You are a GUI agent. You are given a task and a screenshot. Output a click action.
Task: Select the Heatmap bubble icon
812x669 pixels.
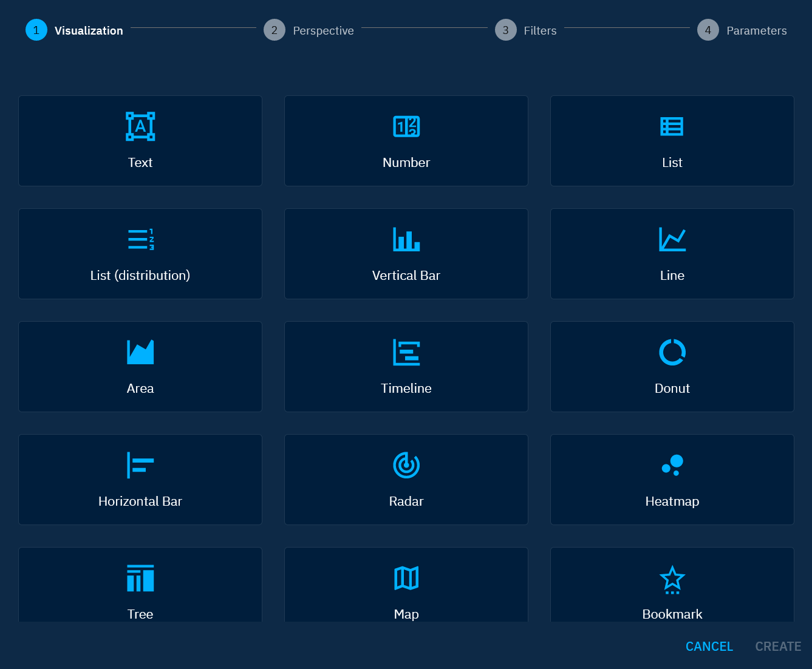coord(672,465)
